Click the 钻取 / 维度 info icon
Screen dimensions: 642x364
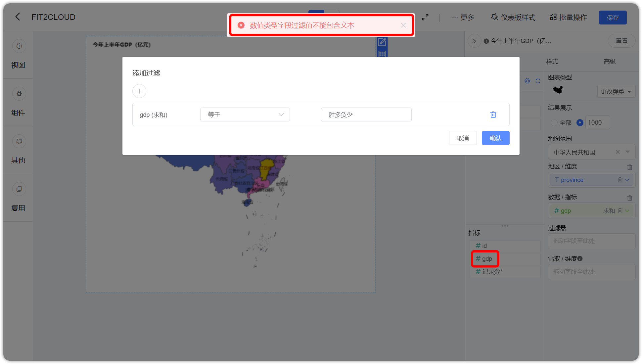(580, 259)
